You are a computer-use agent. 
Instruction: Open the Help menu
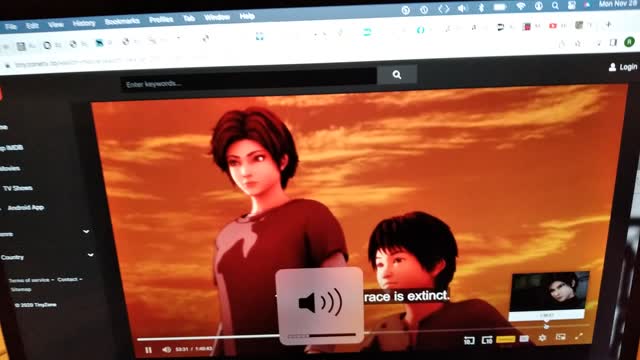point(247,16)
